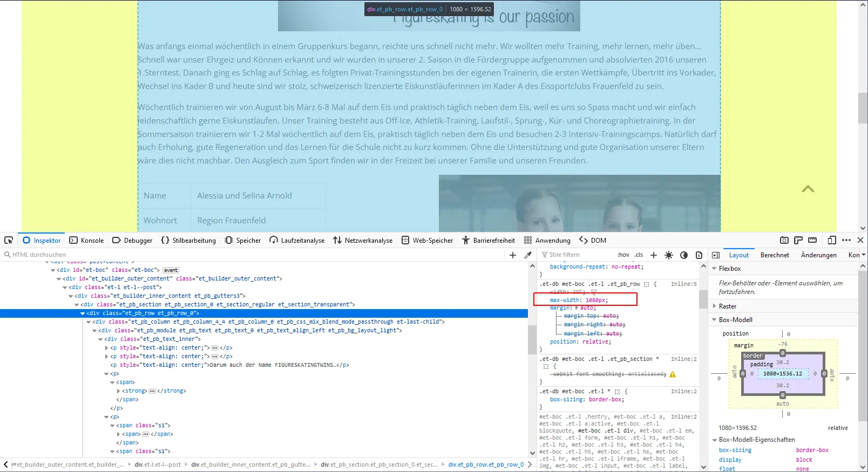Select the et_pb_section div node
Viewport: 868px width, 472px height.
point(218,304)
